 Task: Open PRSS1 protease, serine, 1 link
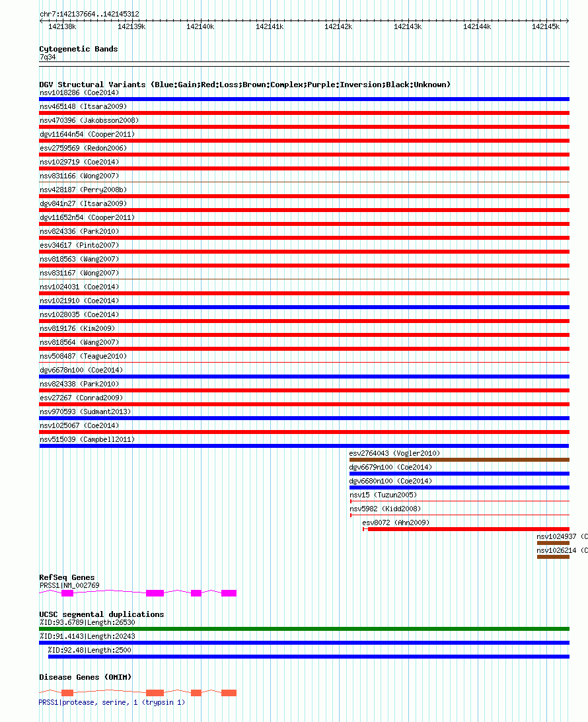(112, 702)
